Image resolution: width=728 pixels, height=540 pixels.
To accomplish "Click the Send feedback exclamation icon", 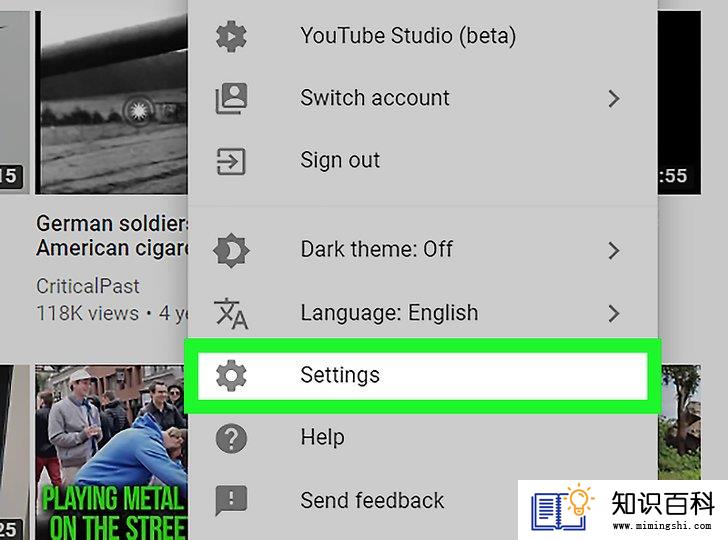I will pos(231,501).
